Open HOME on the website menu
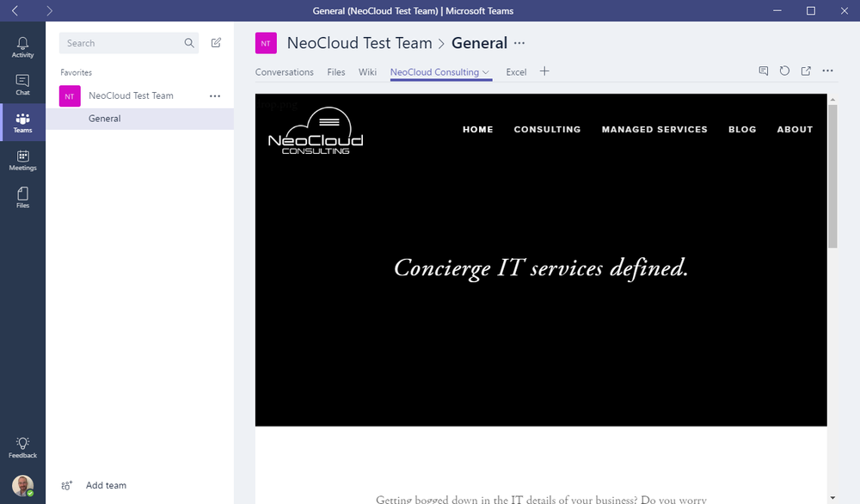 point(477,129)
